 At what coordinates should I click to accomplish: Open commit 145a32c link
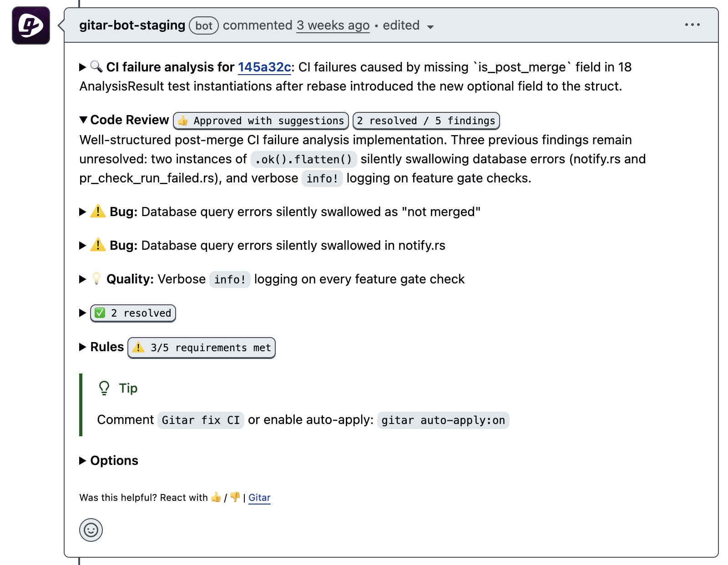click(x=264, y=67)
